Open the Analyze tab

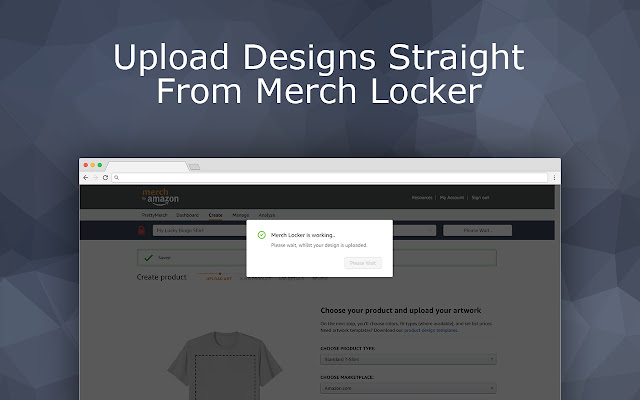(267, 215)
